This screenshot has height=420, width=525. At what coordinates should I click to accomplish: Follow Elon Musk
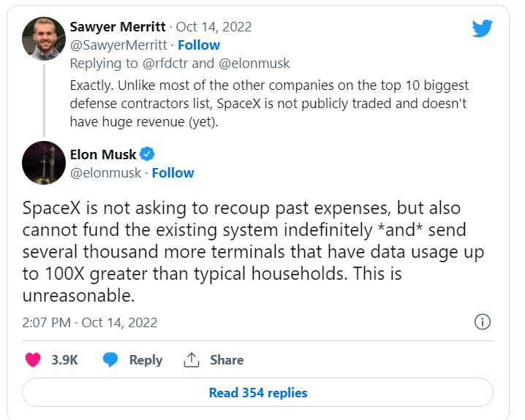click(173, 173)
